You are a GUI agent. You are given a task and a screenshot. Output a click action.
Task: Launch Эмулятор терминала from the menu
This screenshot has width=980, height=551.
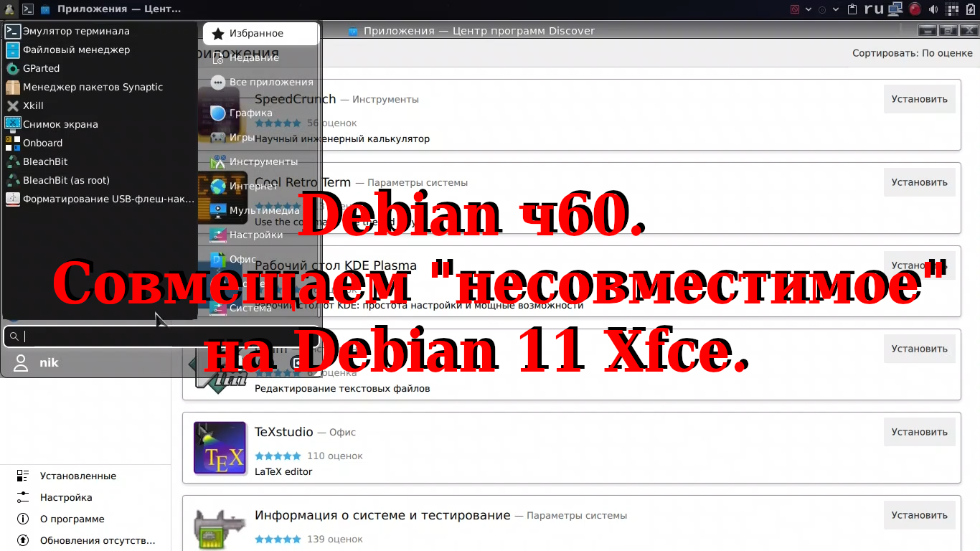100,31
